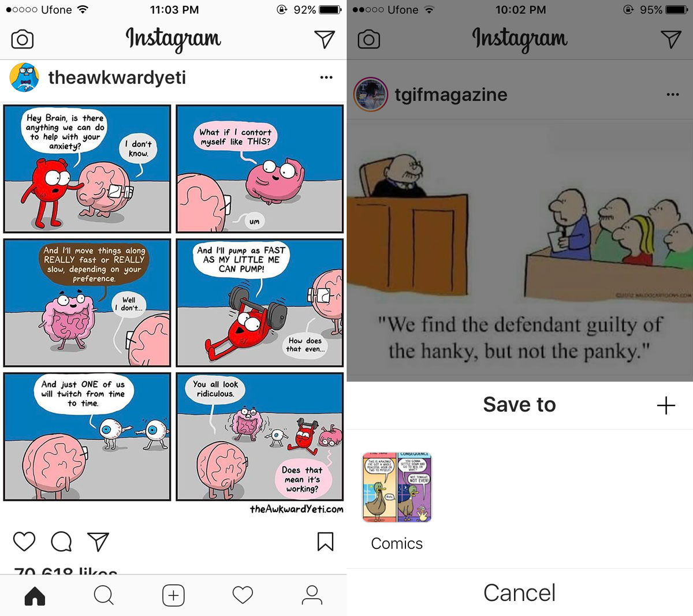
Task: Open the tgifmagazine username link
Action: coord(451,95)
